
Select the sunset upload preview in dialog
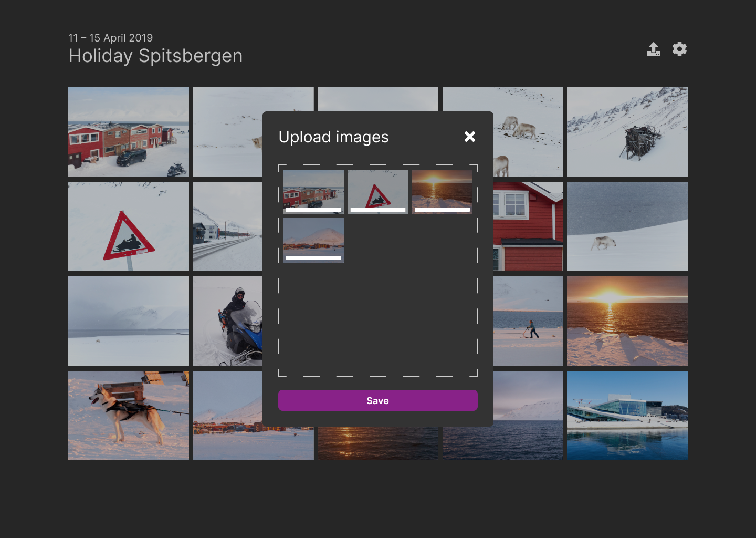click(442, 189)
